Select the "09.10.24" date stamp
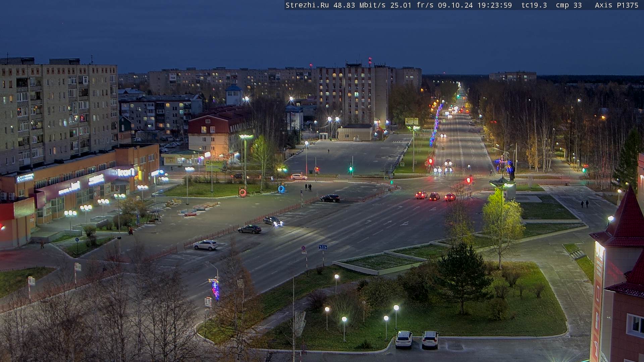 click(x=455, y=5)
